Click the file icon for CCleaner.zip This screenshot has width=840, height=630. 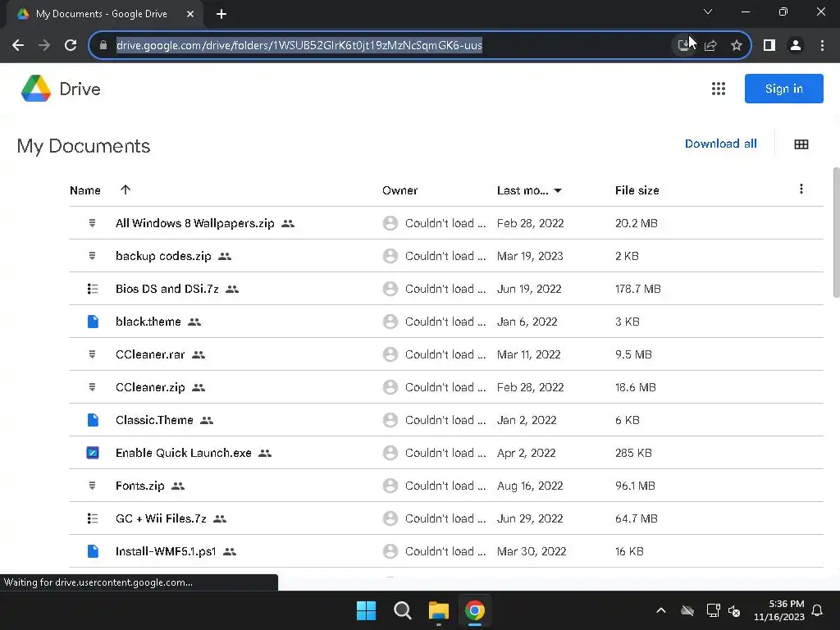(x=92, y=387)
